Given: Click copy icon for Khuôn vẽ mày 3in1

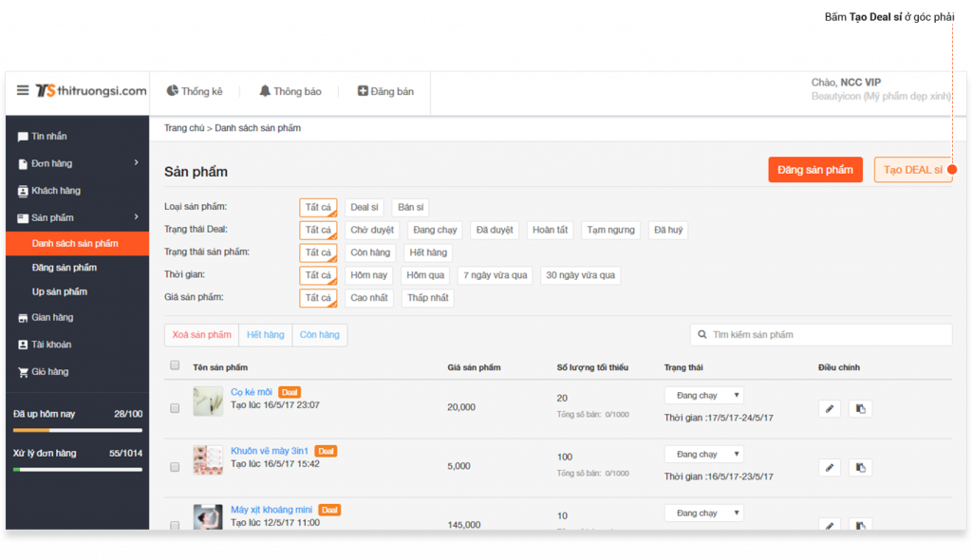Looking at the screenshot, I should pos(860,468).
